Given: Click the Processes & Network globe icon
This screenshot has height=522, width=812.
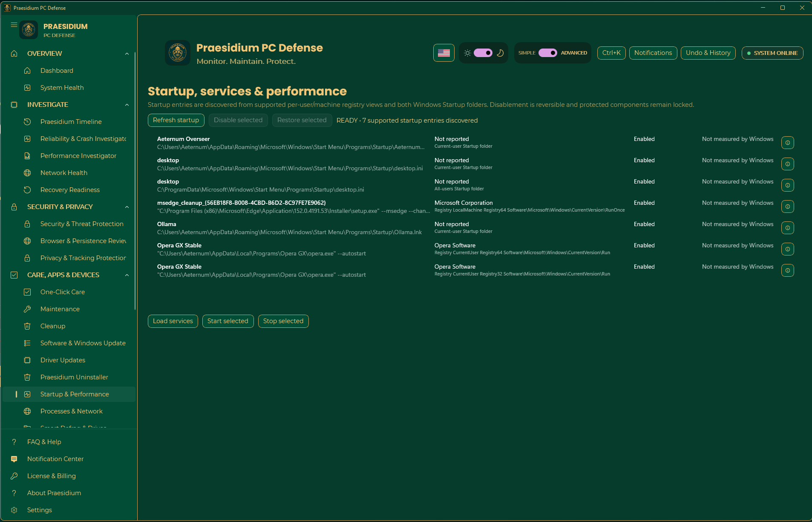Looking at the screenshot, I should (27, 411).
